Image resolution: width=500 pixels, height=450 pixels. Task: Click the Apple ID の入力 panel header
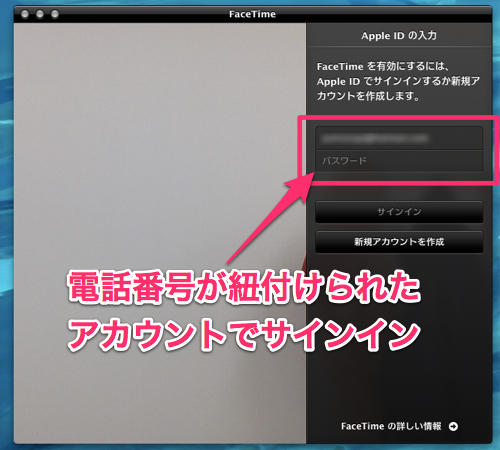399,35
